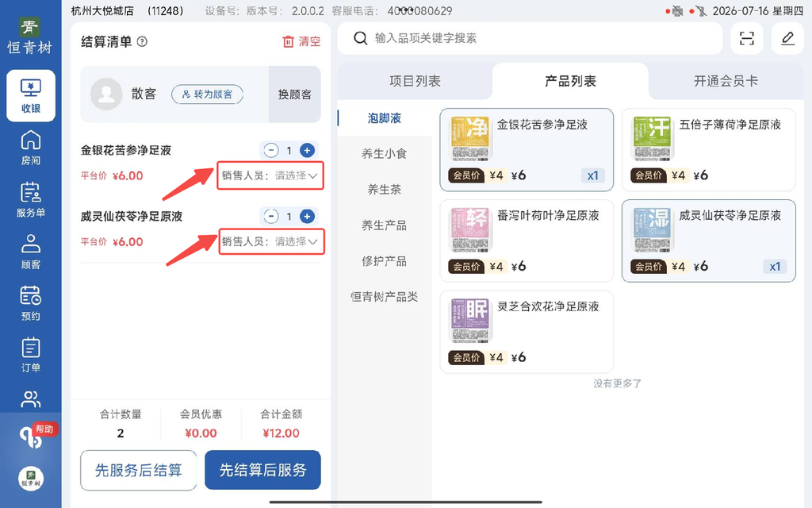
Task: Click the x1 badge on 威灵仙茯苓净足原液 card
Action: pyautogui.click(x=775, y=267)
